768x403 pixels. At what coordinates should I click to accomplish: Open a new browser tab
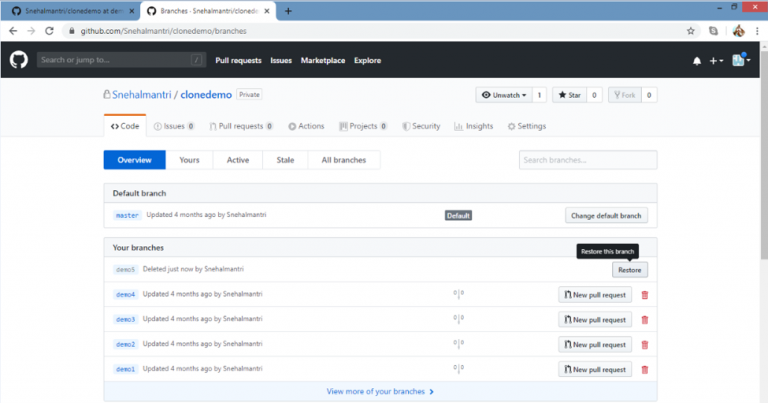[288, 10]
